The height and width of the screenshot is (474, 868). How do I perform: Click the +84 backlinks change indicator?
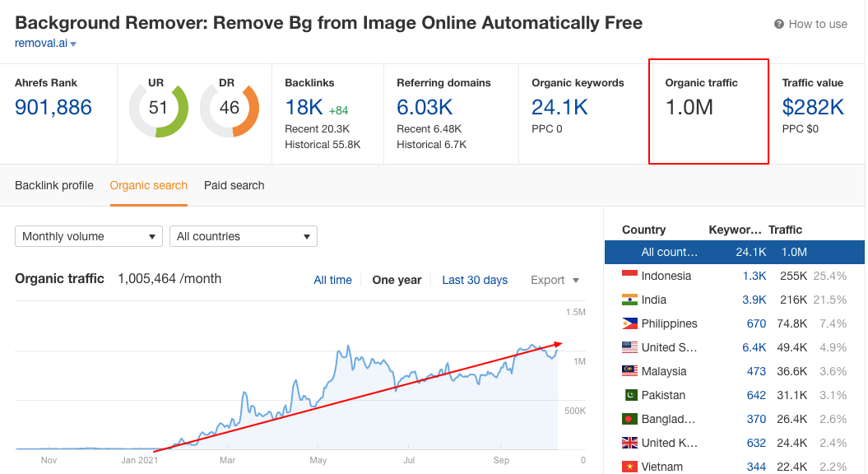coord(338,111)
